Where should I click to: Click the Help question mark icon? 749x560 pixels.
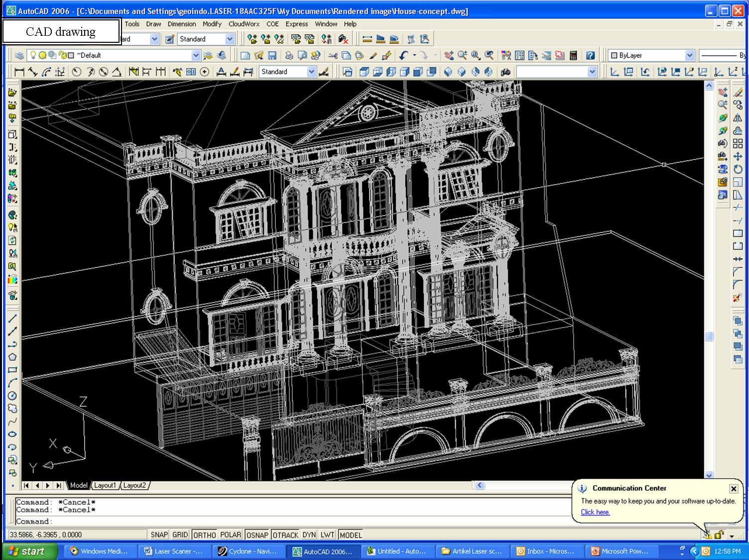pos(590,55)
